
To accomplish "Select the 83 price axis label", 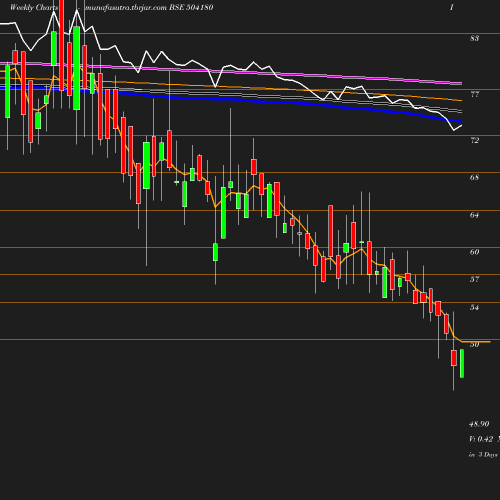I will [x=474, y=38].
